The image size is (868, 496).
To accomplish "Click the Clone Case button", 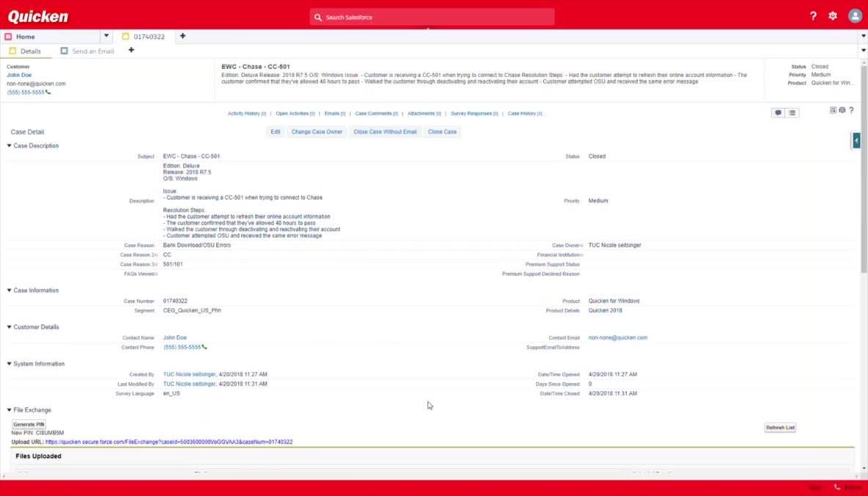I will point(442,132).
